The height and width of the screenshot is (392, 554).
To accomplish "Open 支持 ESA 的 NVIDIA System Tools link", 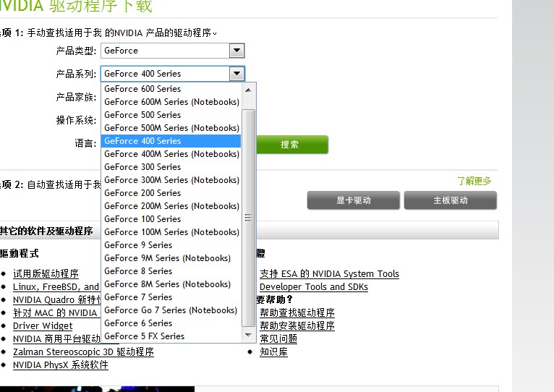I will [329, 273].
